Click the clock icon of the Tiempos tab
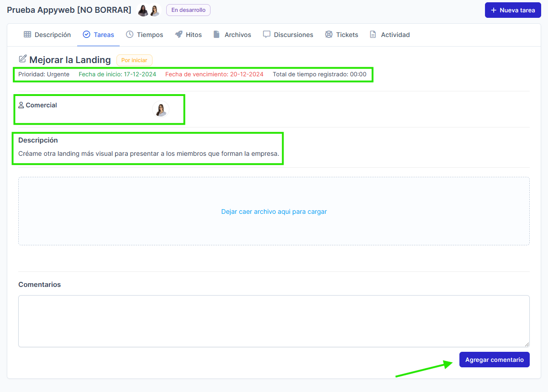 130,35
